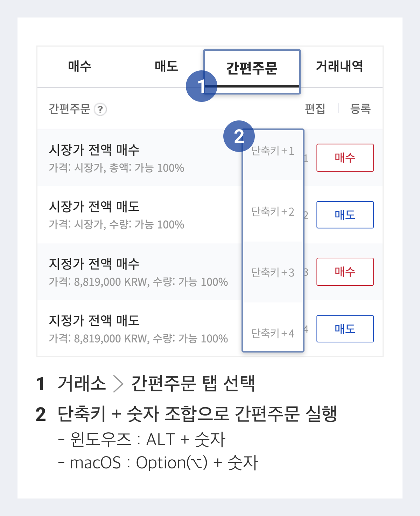Click the question mark help icon
This screenshot has width=420, height=516.
coord(99,109)
